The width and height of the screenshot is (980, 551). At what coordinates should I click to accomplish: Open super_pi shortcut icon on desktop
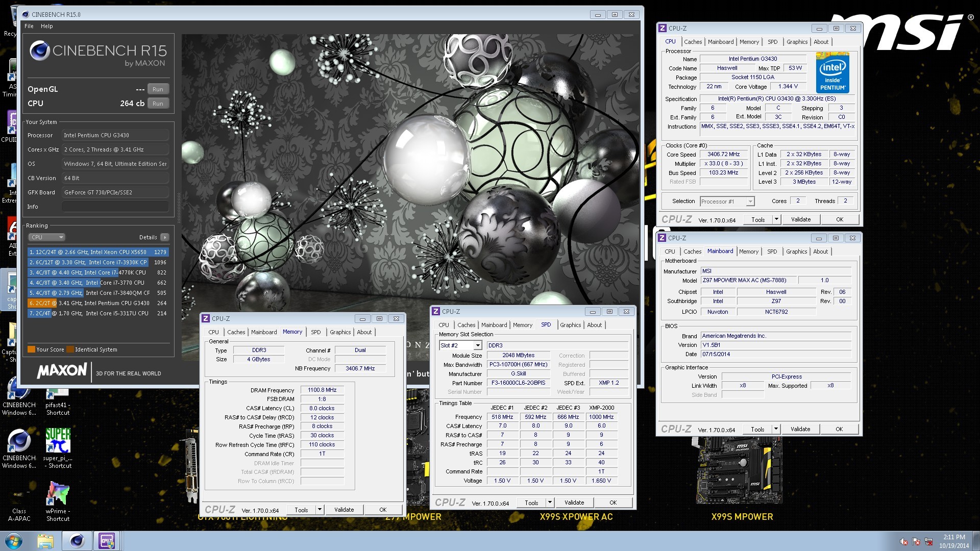pos(58,448)
